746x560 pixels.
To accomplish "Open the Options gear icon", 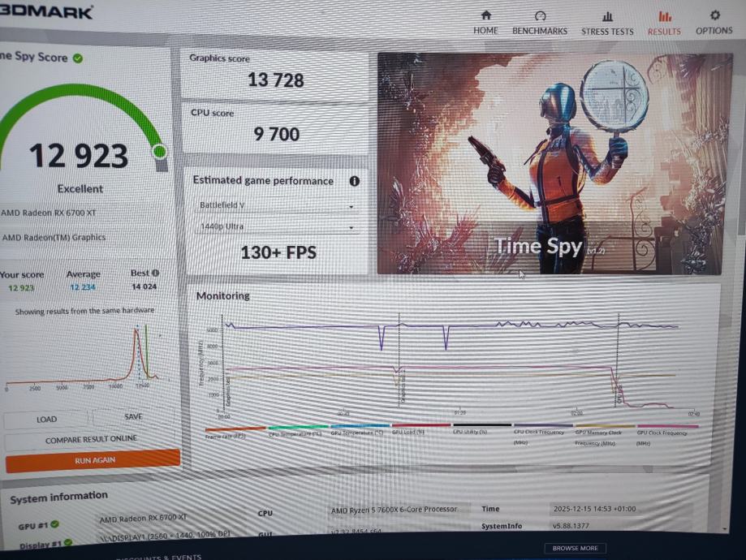I will tap(714, 15).
